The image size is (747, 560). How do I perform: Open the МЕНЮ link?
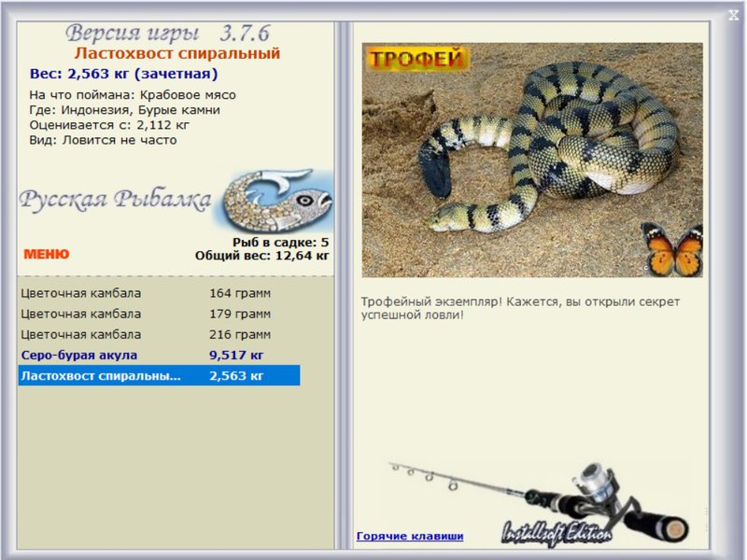tap(46, 254)
